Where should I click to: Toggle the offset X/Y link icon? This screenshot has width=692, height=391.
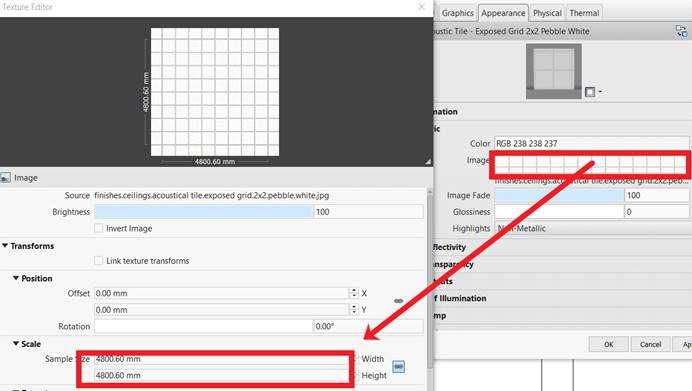coord(399,301)
